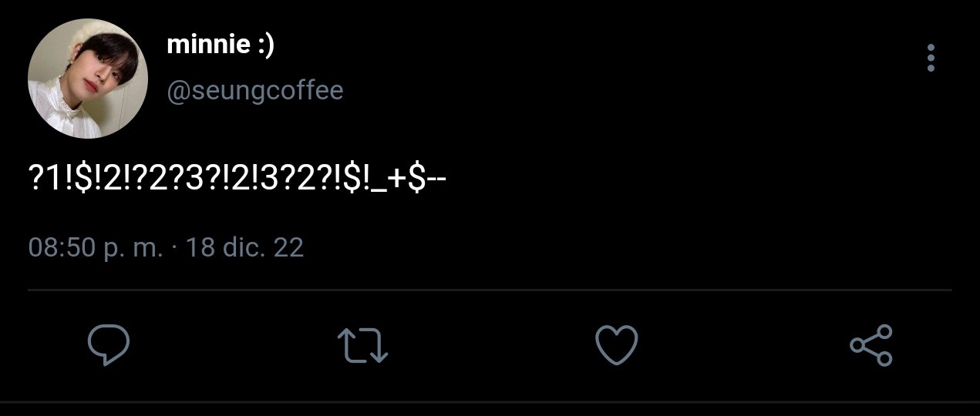Retweet the post using the arrows icon
The image size is (980, 416).
pos(363,344)
